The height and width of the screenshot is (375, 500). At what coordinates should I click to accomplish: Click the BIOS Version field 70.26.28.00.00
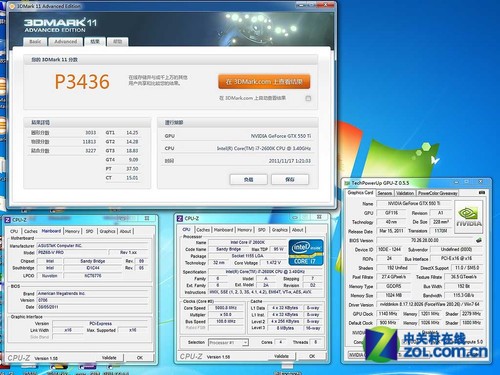click(424, 240)
